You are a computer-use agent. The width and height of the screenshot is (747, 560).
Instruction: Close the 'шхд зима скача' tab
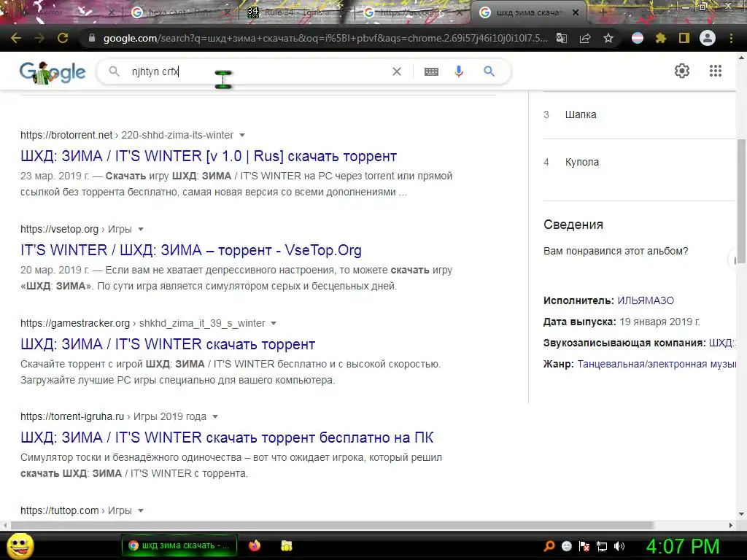pos(576,13)
